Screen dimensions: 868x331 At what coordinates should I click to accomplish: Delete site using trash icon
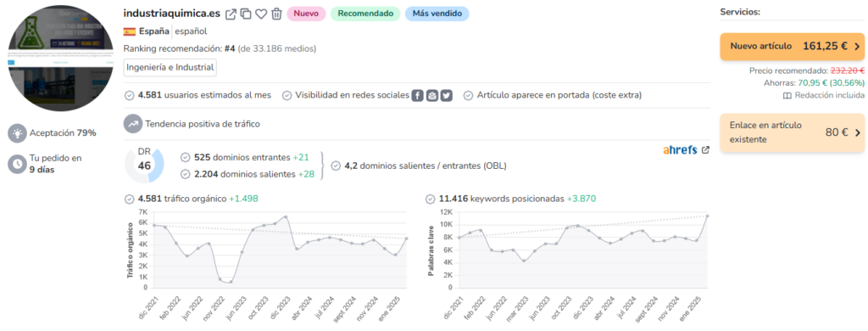coord(277,14)
